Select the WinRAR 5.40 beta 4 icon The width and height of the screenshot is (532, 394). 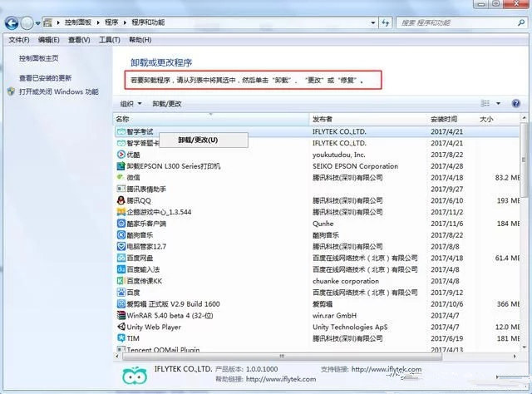[121, 315]
